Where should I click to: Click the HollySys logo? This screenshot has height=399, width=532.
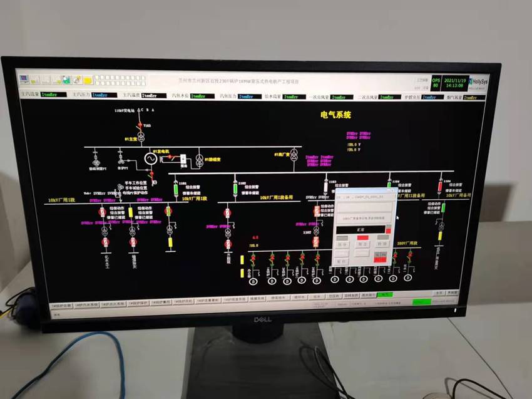click(x=474, y=82)
